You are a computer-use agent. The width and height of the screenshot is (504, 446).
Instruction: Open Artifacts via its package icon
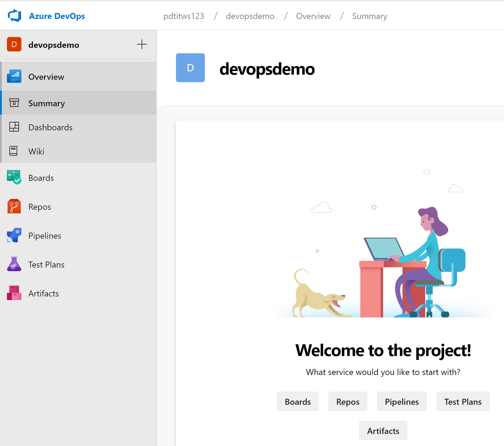14,293
